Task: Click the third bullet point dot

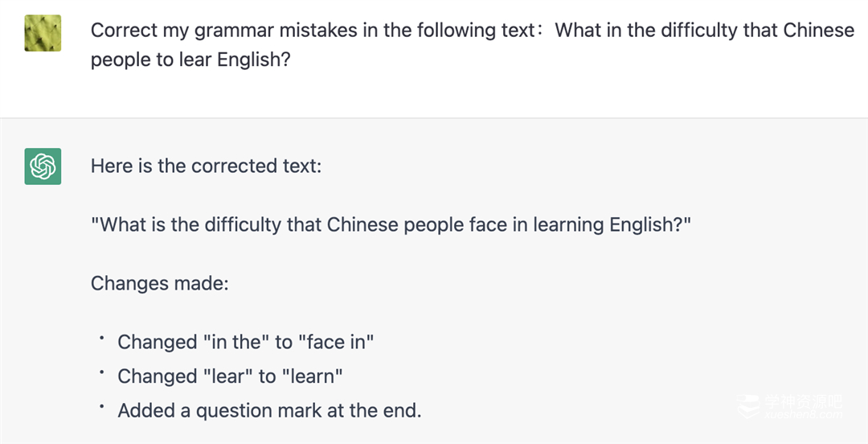Action: click(102, 407)
